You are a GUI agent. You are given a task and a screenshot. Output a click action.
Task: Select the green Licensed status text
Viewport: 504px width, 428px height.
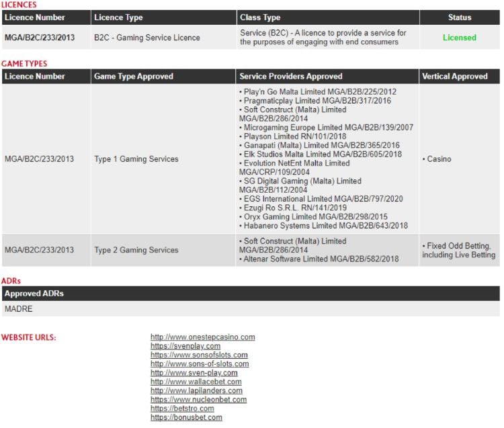460,38
